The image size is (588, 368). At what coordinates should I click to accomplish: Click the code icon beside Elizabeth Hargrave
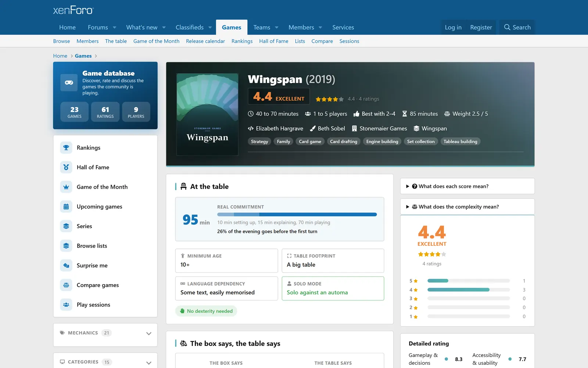251,128
